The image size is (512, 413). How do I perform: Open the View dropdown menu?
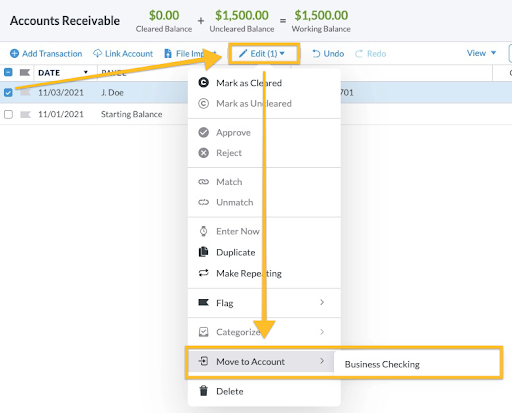(x=481, y=53)
